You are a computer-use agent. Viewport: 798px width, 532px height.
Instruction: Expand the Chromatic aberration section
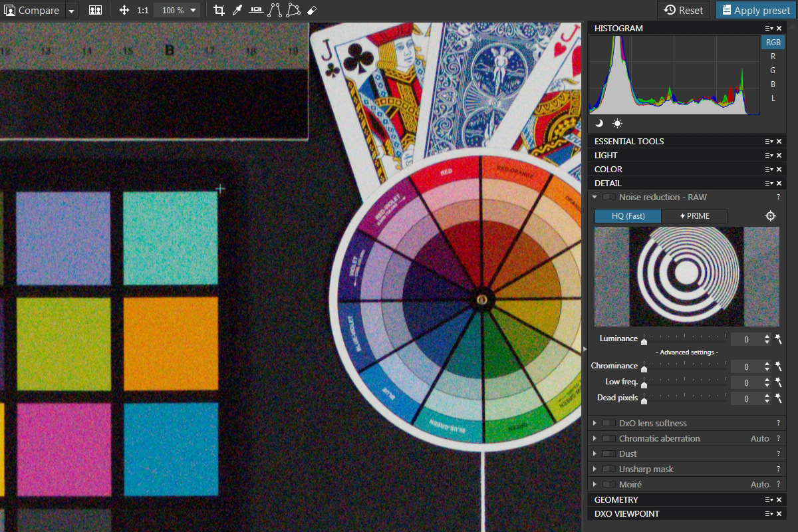coord(595,439)
